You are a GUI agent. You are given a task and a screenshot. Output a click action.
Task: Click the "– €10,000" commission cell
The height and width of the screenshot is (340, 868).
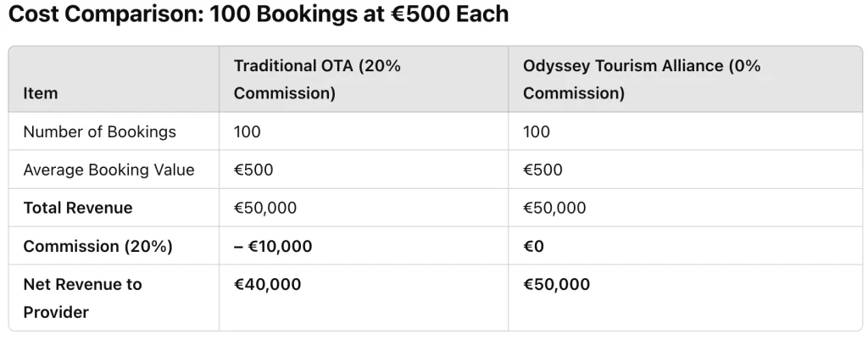click(x=273, y=246)
